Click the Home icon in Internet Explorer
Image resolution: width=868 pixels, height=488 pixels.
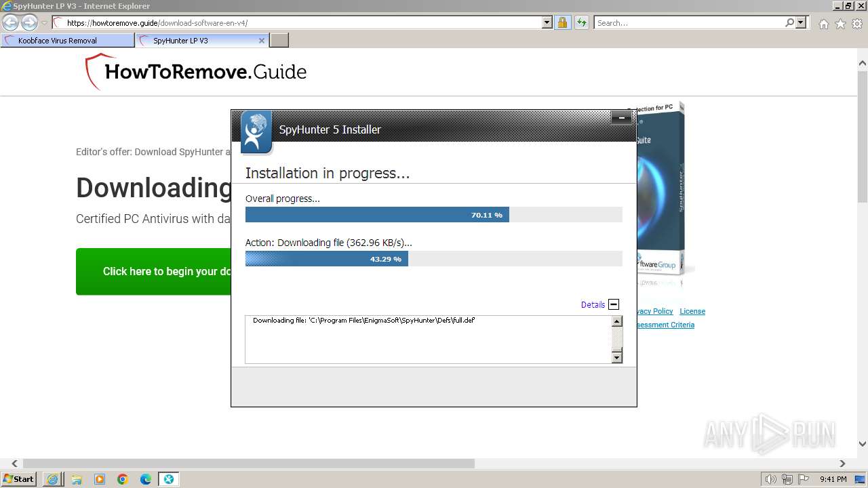[x=823, y=24]
